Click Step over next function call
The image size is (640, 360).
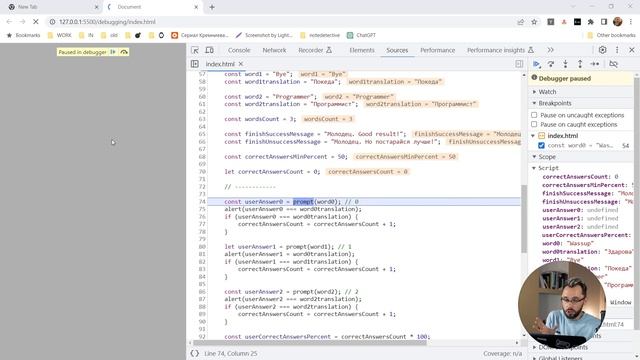[x=551, y=64]
